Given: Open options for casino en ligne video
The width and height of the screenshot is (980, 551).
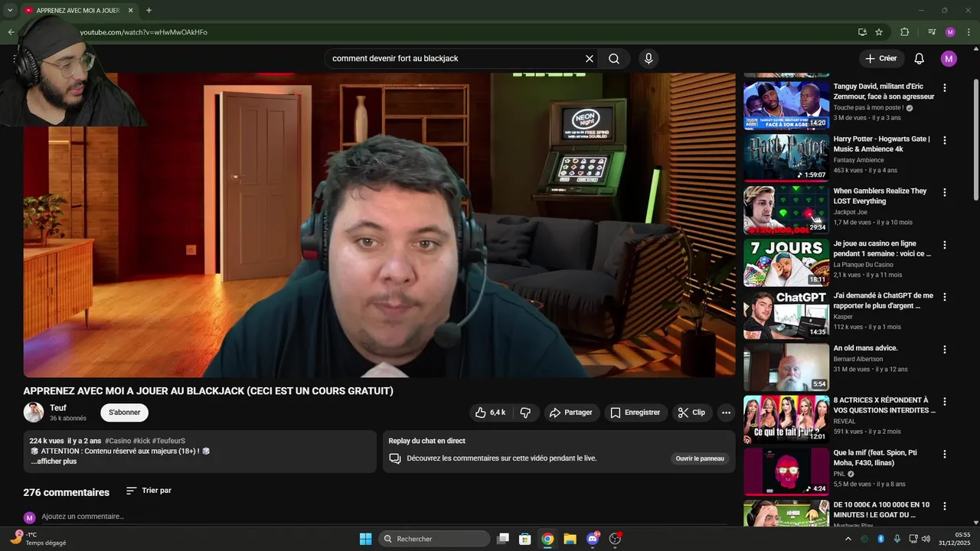Looking at the screenshot, I should [944, 246].
